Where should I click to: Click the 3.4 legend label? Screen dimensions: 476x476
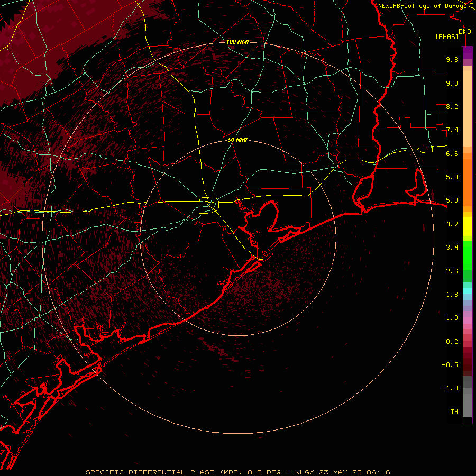tap(452, 248)
